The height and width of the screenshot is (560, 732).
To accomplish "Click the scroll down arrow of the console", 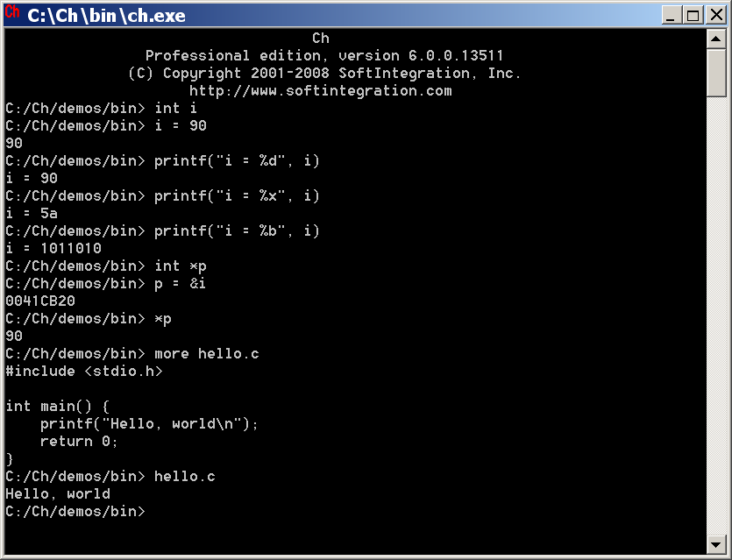I will (716, 544).
